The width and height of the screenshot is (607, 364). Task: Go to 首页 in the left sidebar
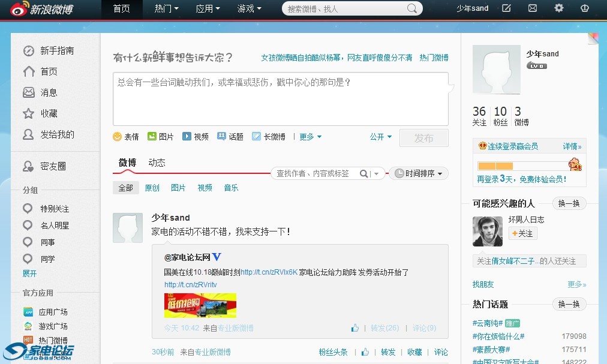click(x=40, y=71)
